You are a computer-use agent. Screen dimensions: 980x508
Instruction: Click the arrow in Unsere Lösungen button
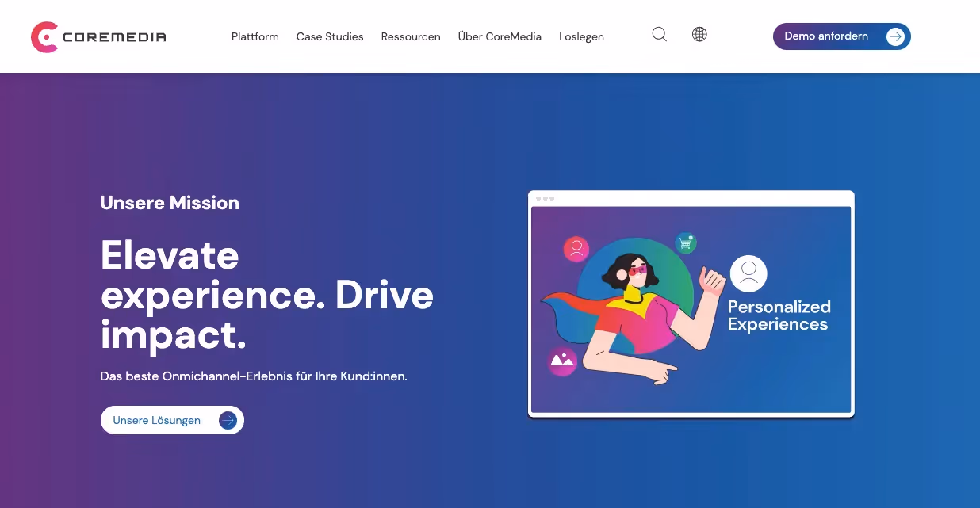pos(228,420)
